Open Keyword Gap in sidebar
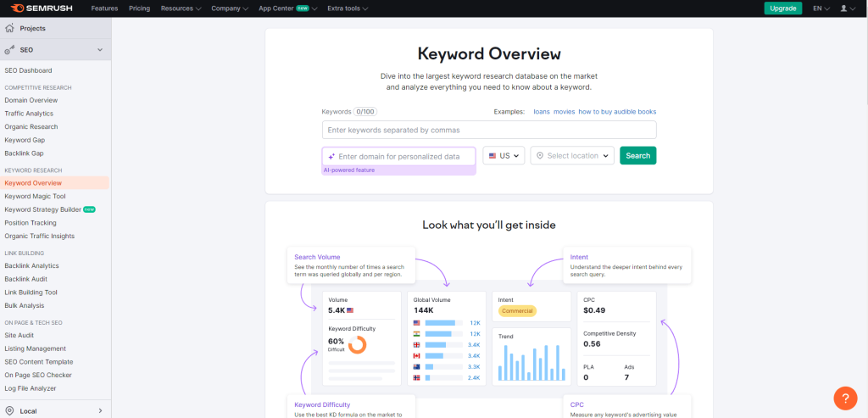Viewport: 868px width, 418px height. (x=25, y=140)
